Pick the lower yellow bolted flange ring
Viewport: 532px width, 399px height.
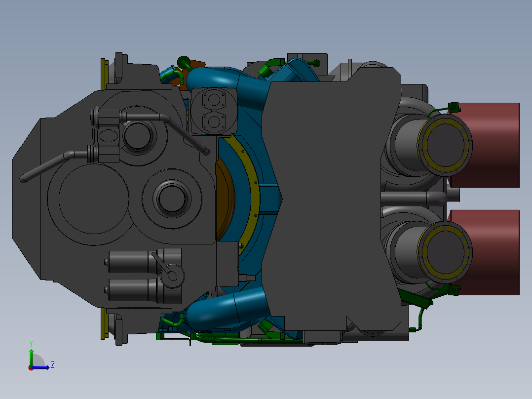coord(445,252)
